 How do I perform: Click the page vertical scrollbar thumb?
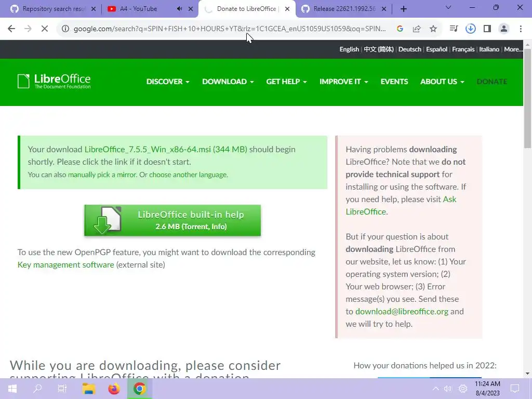(x=527, y=98)
